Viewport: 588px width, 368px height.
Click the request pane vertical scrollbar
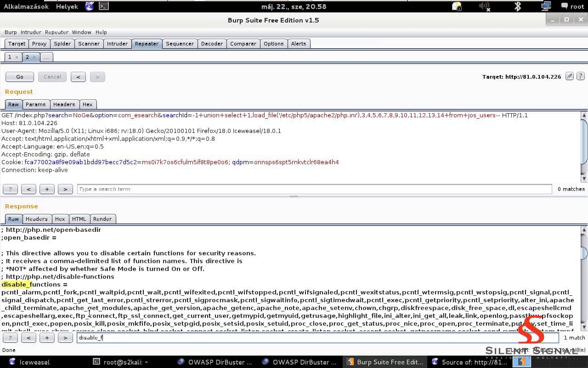(584, 146)
